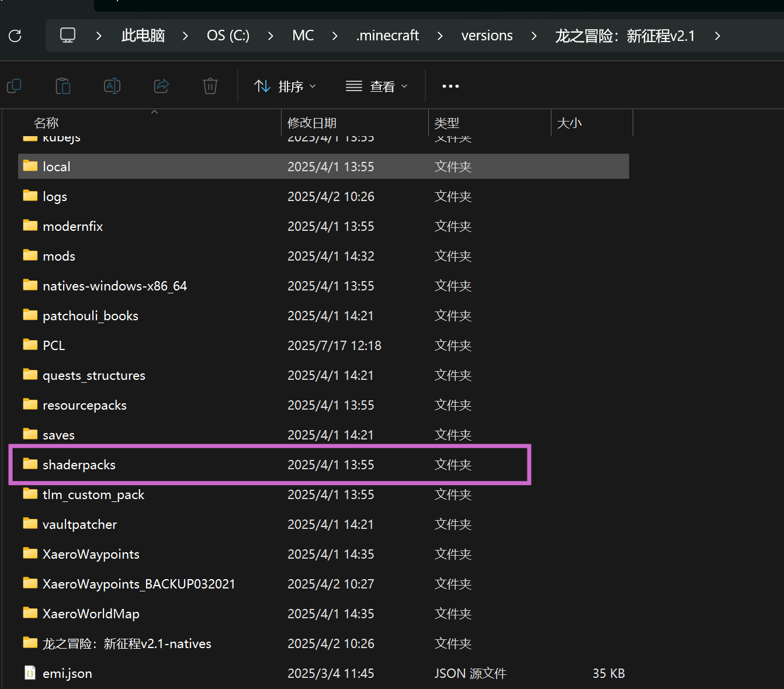This screenshot has height=689, width=784.
Task: Select the shaderpacks folder icon
Action: pyautogui.click(x=30, y=464)
